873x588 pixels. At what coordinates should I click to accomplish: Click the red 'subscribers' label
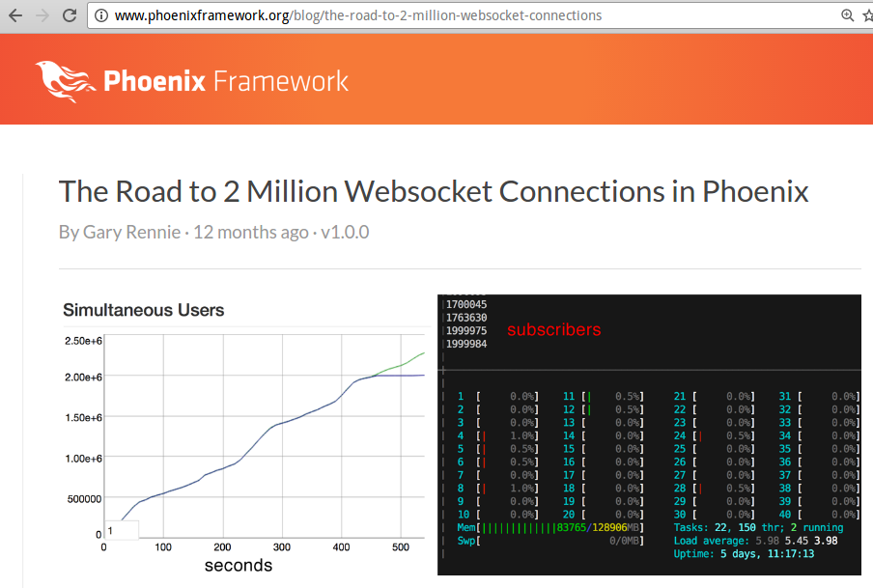554,329
